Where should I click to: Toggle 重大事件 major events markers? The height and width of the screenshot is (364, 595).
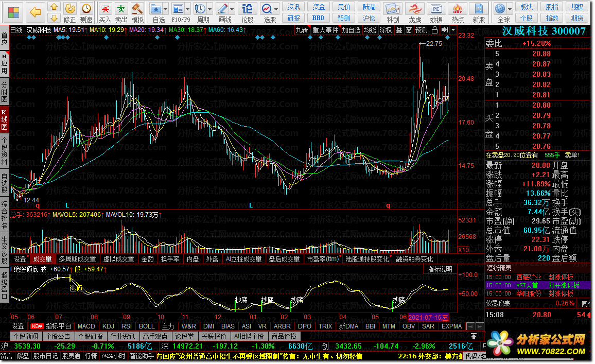pos(325,30)
